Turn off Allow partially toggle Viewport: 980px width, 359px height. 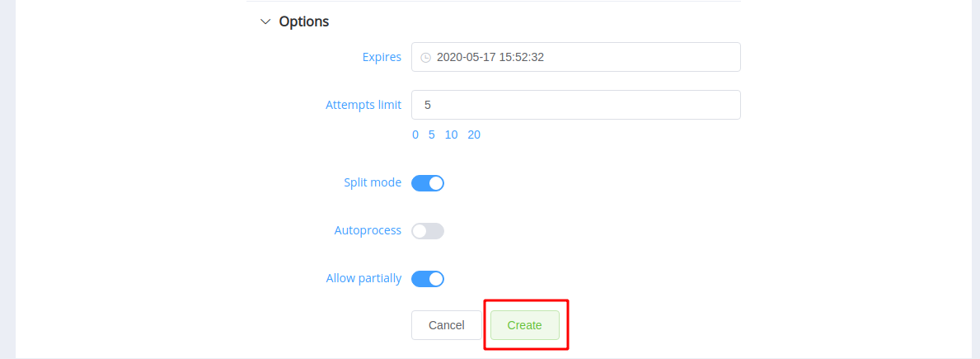coord(428,278)
